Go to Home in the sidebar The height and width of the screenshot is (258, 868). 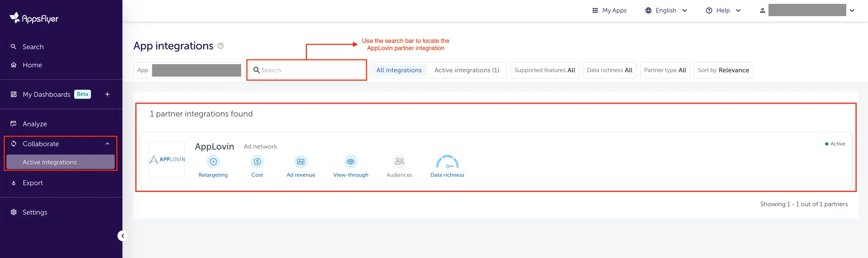32,65
